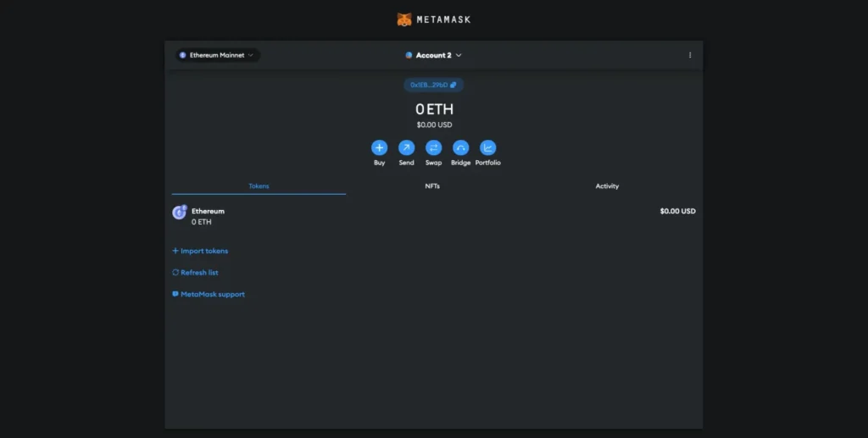Image resolution: width=868 pixels, height=438 pixels.
Task: Click the $0.00 USD text under the balance
Action: coord(435,125)
